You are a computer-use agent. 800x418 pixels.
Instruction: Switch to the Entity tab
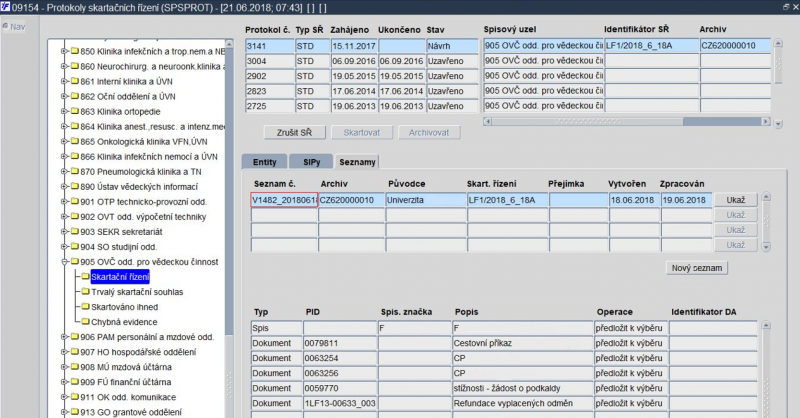[x=264, y=161]
